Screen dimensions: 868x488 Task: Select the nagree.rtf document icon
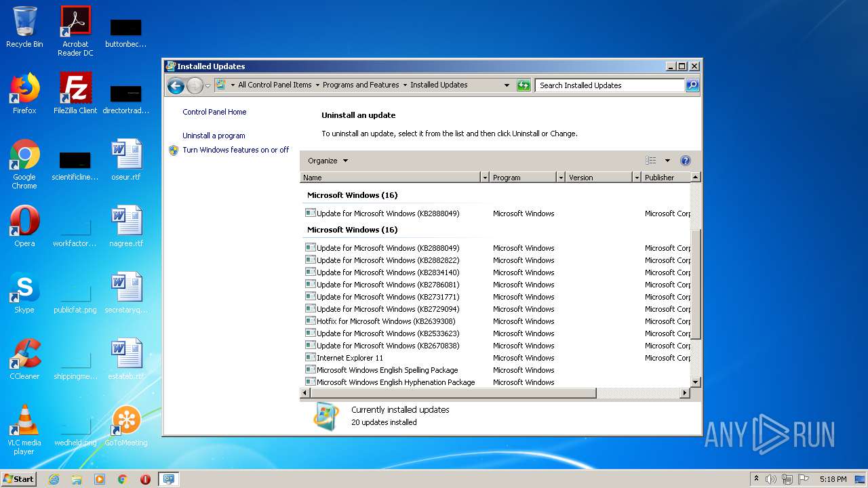[x=126, y=226]
